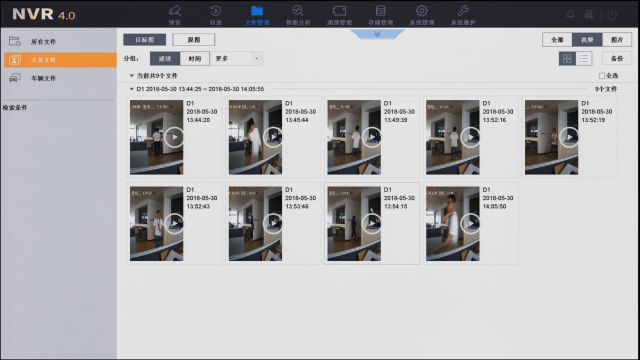Click the 14:05:50 timestamp text
Image resolution: width=640 pixels, height=360 pixels.
[495, 207]
